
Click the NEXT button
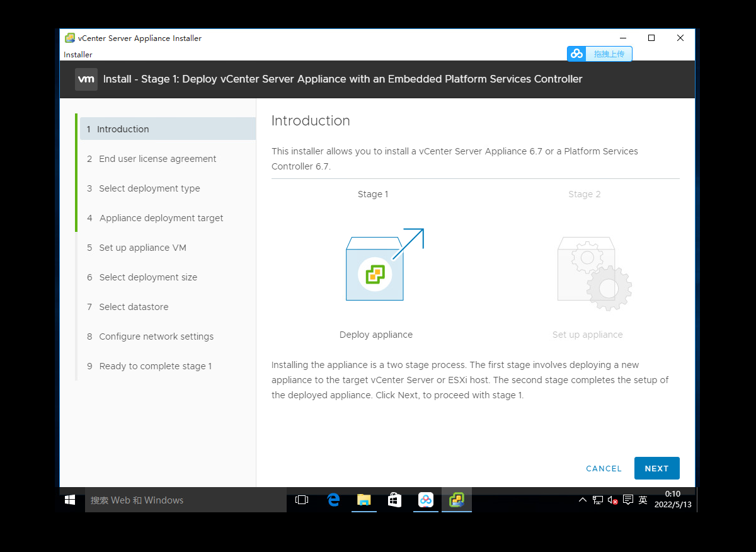[x=656, y=468]
